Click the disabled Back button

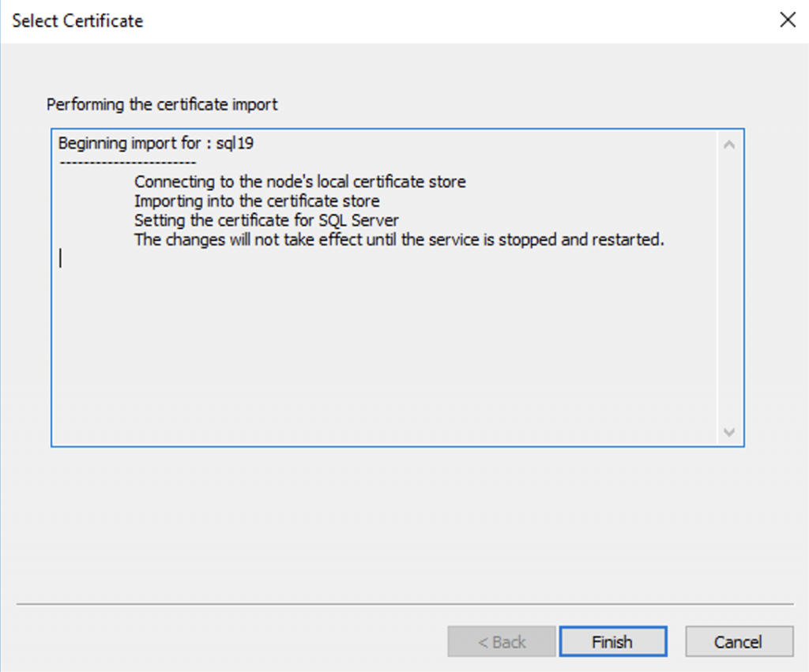tap(502, 641)
